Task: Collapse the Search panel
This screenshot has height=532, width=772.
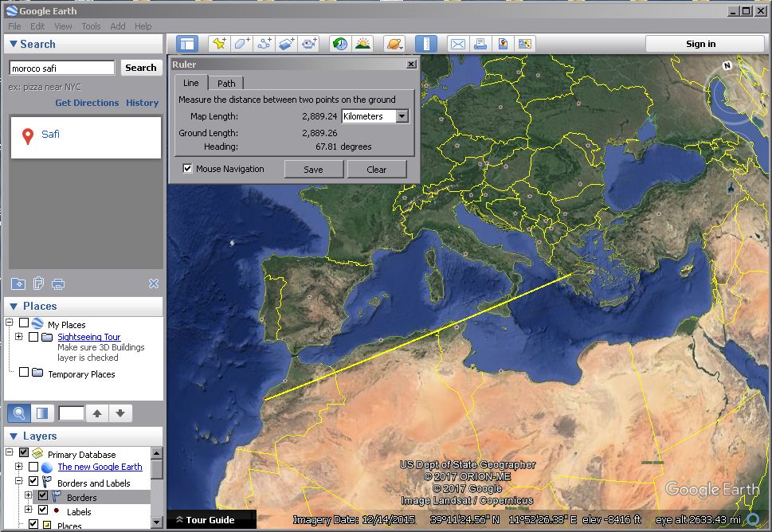Action: click(x=14, y=44)
